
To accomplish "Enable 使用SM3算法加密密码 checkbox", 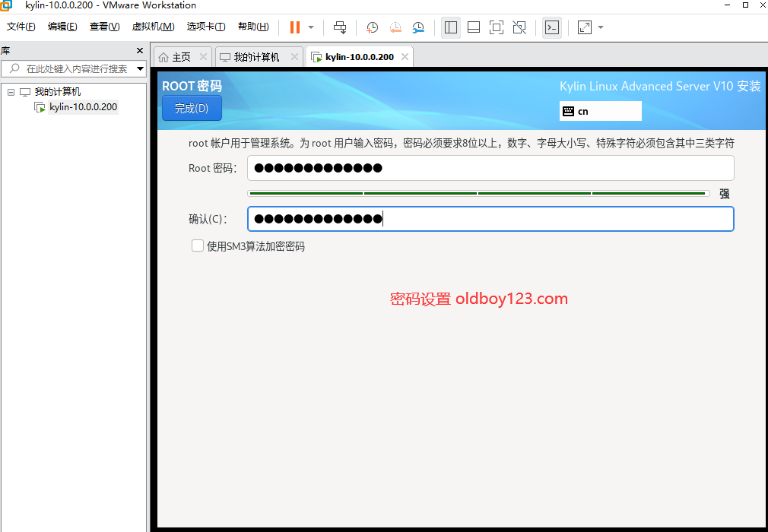I will 198,245.
